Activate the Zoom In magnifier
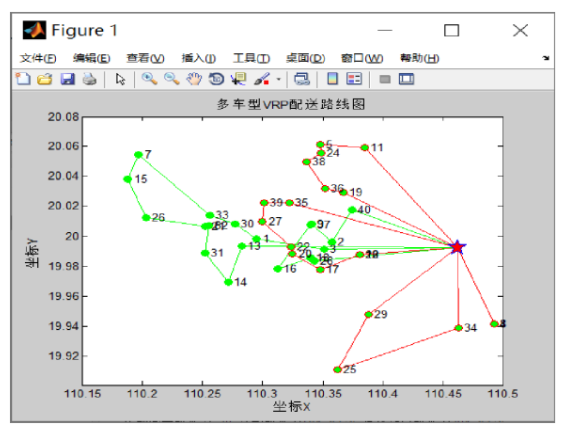572x428 pixels. 149,79
